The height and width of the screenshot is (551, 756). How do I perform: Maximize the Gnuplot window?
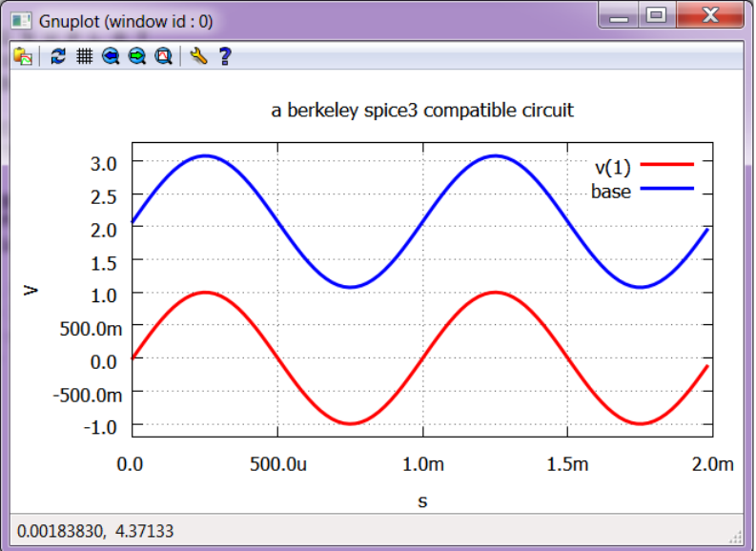(x=657, y=15)
